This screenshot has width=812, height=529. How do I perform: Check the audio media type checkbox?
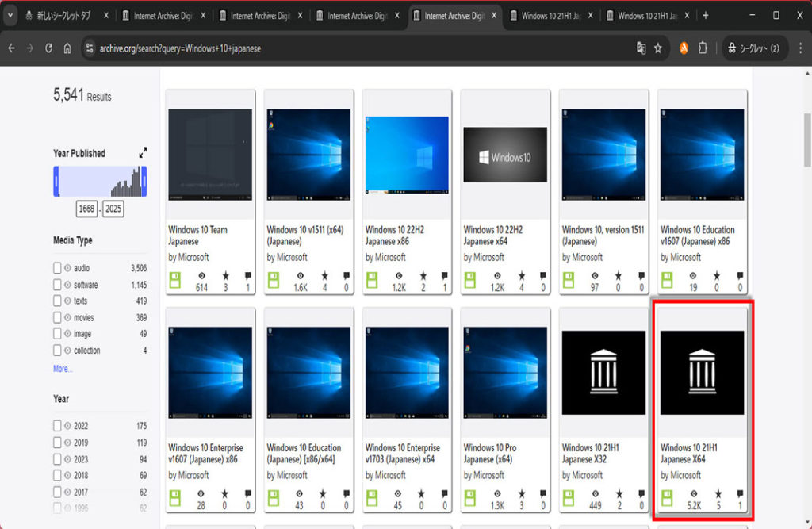point(57,268)
